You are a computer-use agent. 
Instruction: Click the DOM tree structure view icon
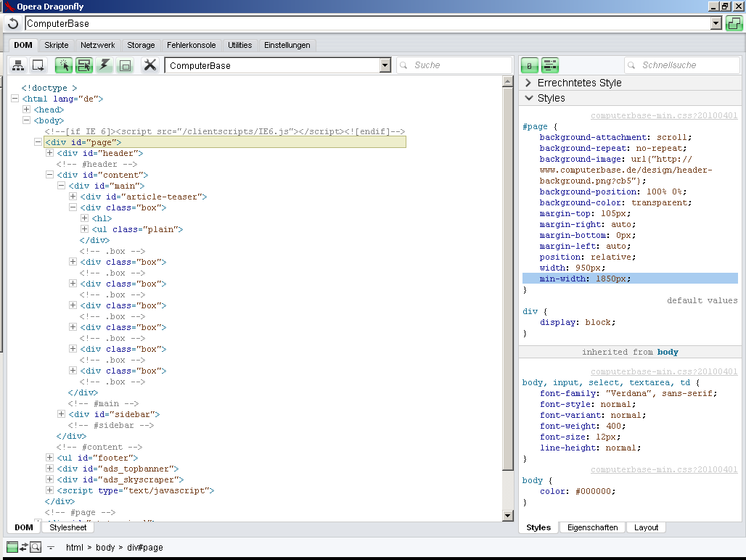(x=18, y=65)
